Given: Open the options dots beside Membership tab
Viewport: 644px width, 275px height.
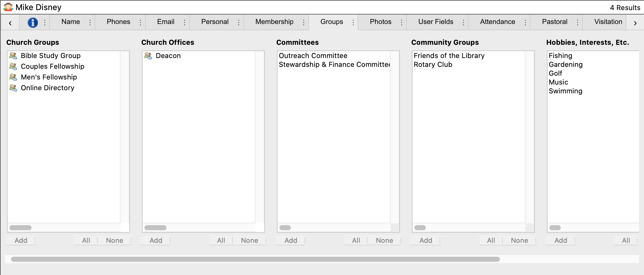Looking at the screenshot, I should (303, 22).
